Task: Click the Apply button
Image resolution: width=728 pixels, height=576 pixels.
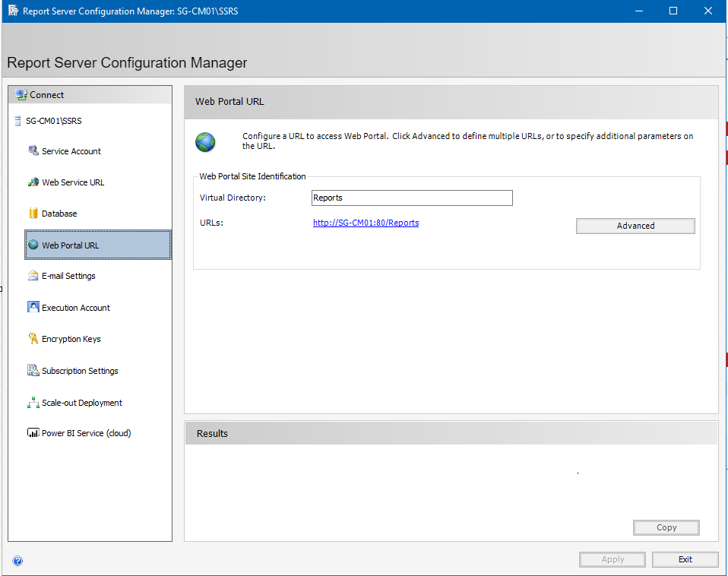Action: point(612,559)
